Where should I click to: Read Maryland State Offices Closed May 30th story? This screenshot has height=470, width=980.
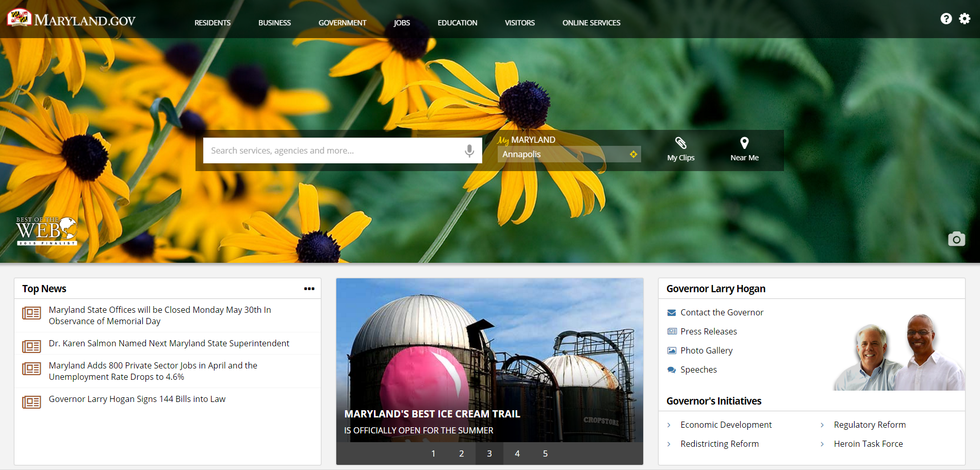[x=160, y=315]
